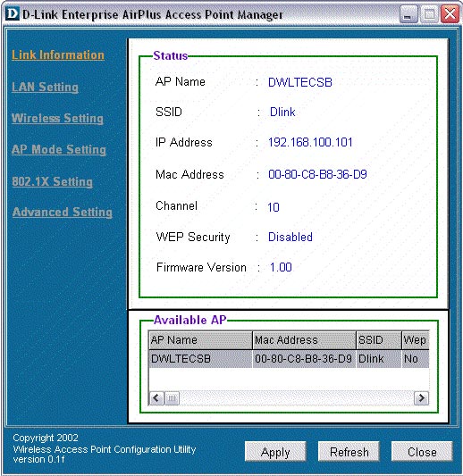This screenshot has height=476, width=463.
Task: Click the right scroll arrow in AP list
Action: [421, 397]
